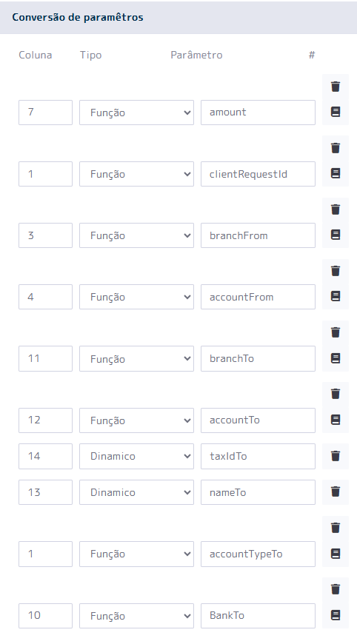
Task: Click trash icon for branchFrom row
Action: (x=336, y=209)
